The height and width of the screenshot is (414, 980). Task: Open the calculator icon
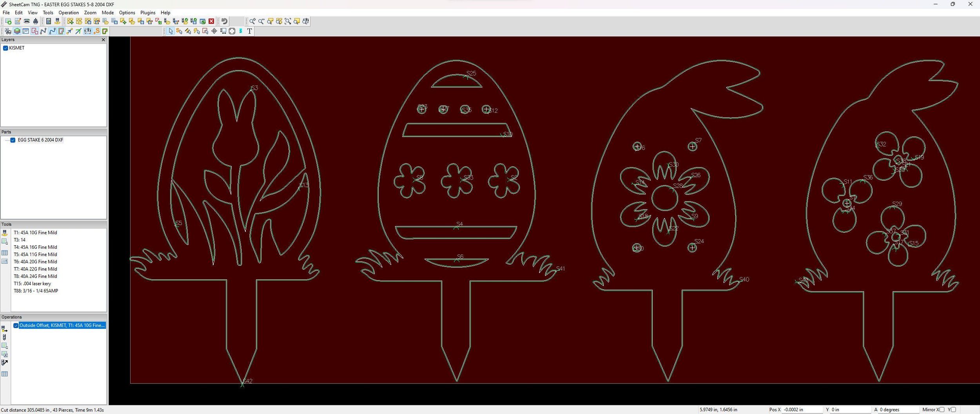coord(49,21)
